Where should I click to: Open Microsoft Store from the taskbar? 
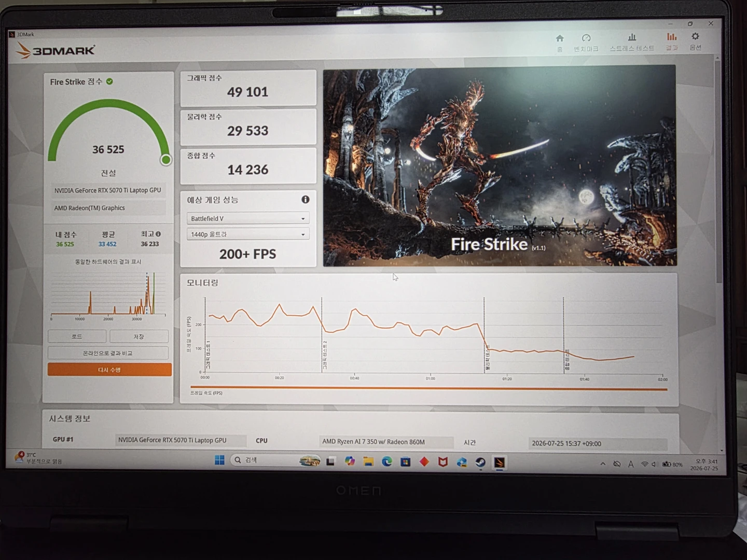coord(406,461)
